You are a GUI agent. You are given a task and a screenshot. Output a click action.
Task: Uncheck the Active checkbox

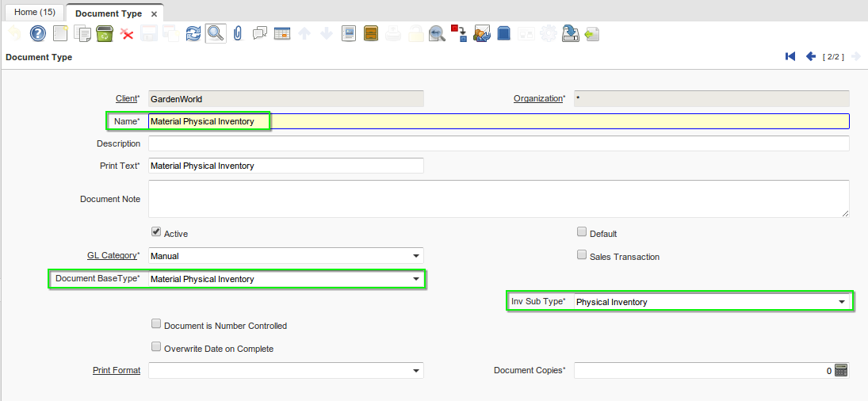pos(156,233)
